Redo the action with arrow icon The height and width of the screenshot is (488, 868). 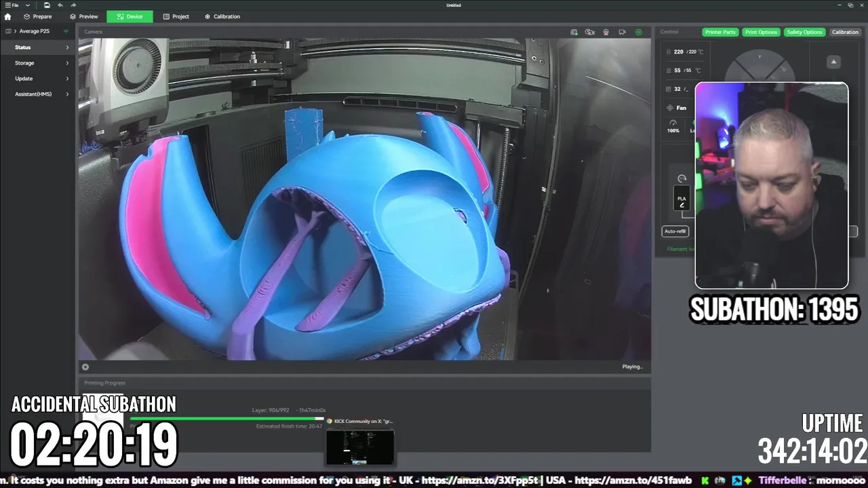point(73,5)
